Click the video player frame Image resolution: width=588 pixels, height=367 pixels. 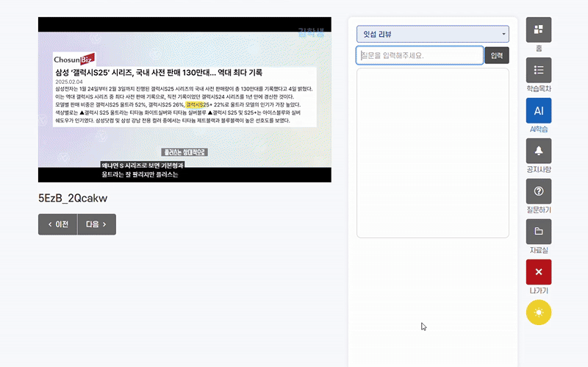click(184, 99)
